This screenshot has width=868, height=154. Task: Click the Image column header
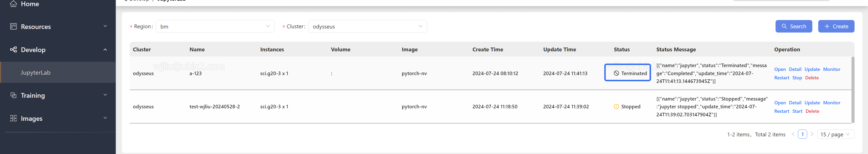pyautogui.click(x=409, y=49)
